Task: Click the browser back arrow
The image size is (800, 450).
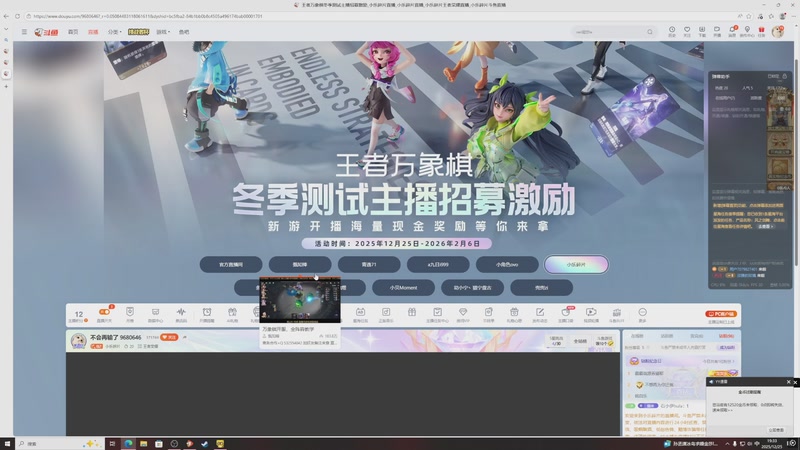Action: click(x=6, y=16)
